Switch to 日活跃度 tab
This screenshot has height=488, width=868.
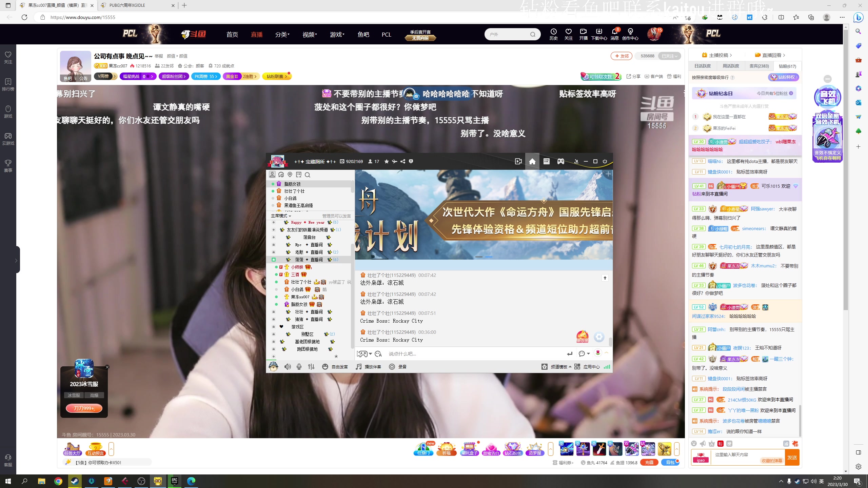point(702,66)
